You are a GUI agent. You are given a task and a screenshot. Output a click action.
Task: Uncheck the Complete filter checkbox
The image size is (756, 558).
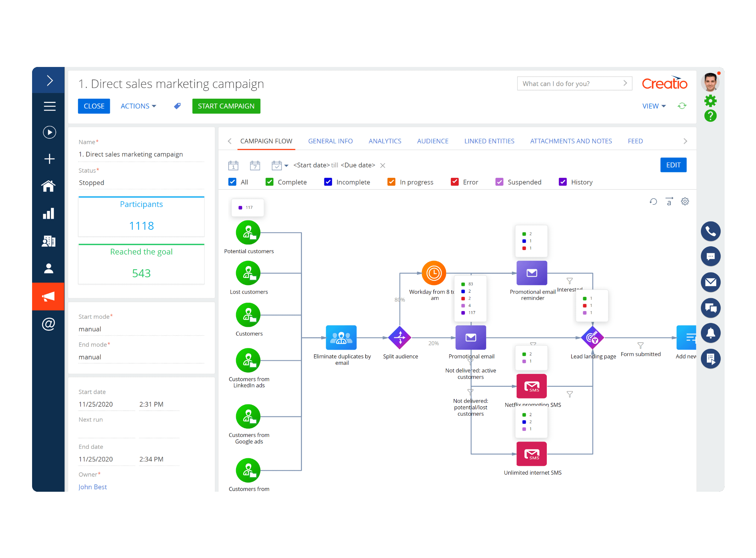270,182
